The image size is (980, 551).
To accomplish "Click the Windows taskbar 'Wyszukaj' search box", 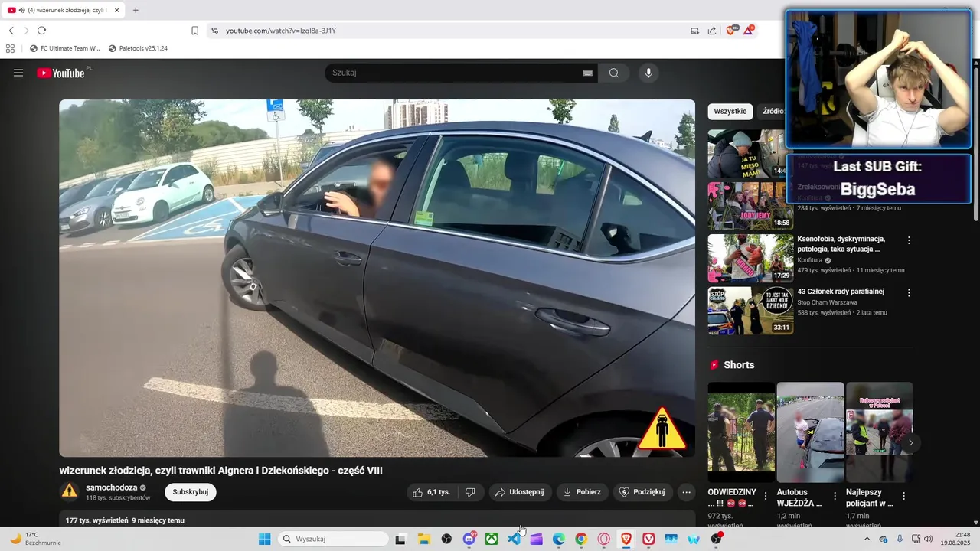I will (x=332, y=539).
